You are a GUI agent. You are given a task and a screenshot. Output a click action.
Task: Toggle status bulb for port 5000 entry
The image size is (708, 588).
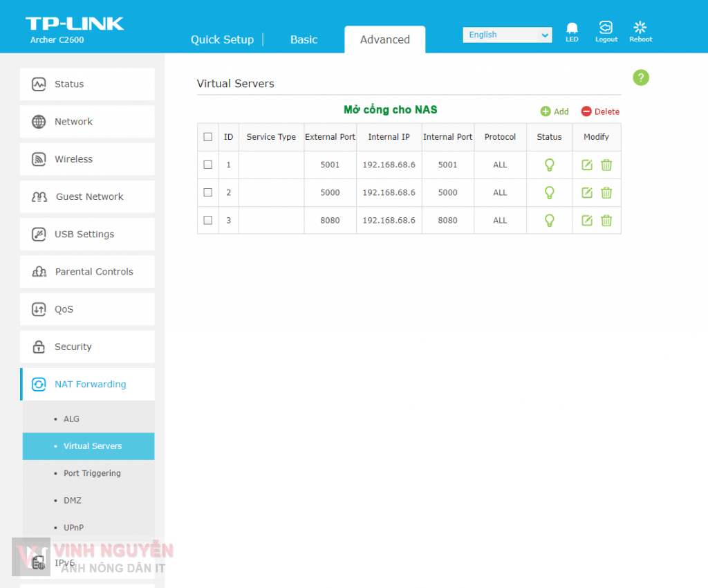(549, 192)
